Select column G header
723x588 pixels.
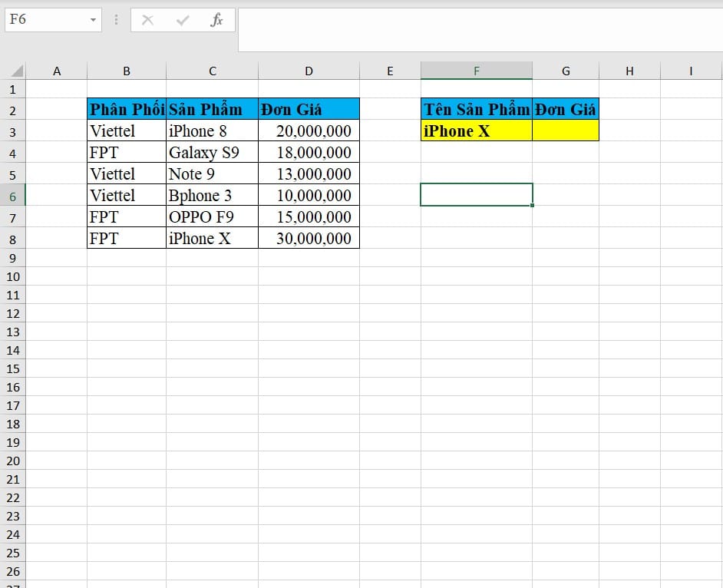(x=566, y=71)
